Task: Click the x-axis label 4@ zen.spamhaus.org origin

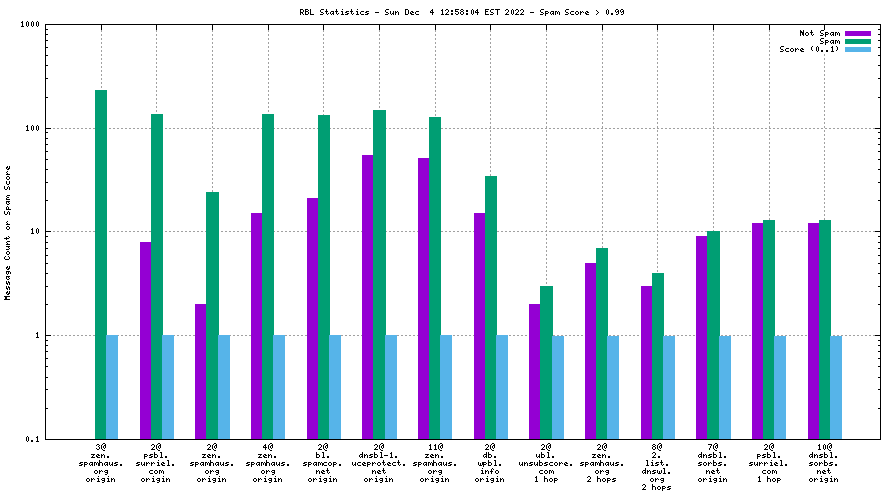Action: click(x=268, y=464)
